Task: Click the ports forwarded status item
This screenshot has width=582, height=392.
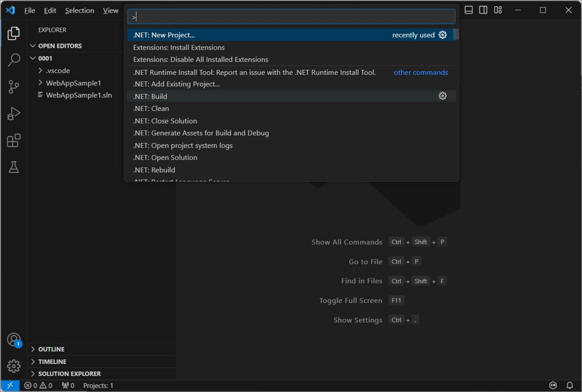Action: [x=68, y=386]
